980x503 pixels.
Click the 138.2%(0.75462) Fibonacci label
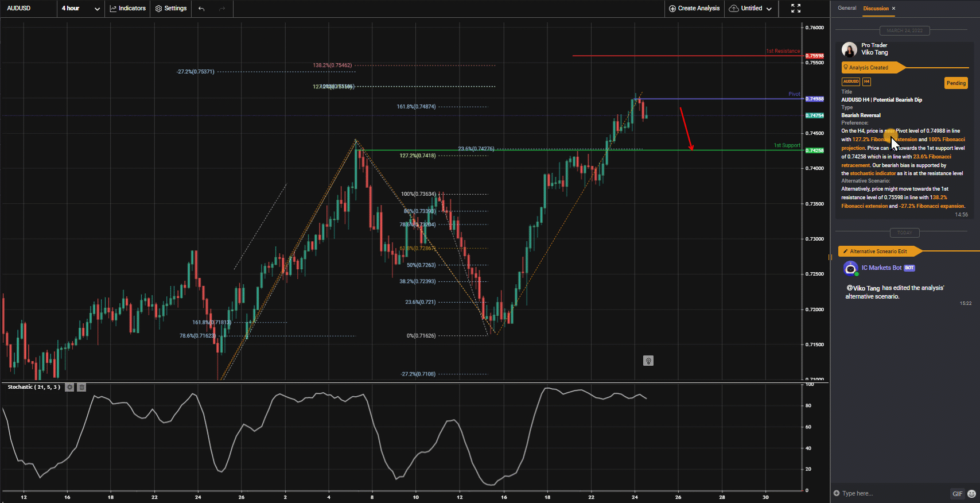(332, 65)
